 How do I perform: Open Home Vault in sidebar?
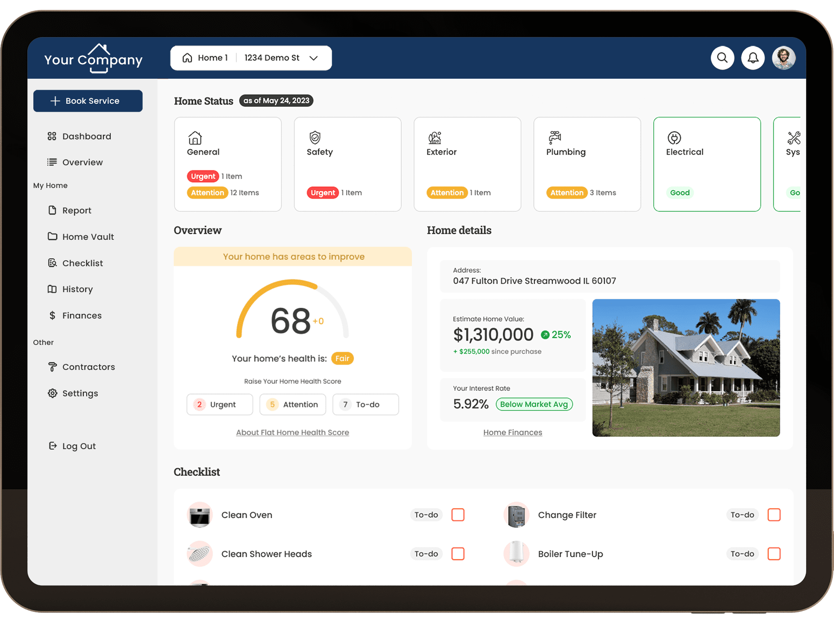(88, 237)
